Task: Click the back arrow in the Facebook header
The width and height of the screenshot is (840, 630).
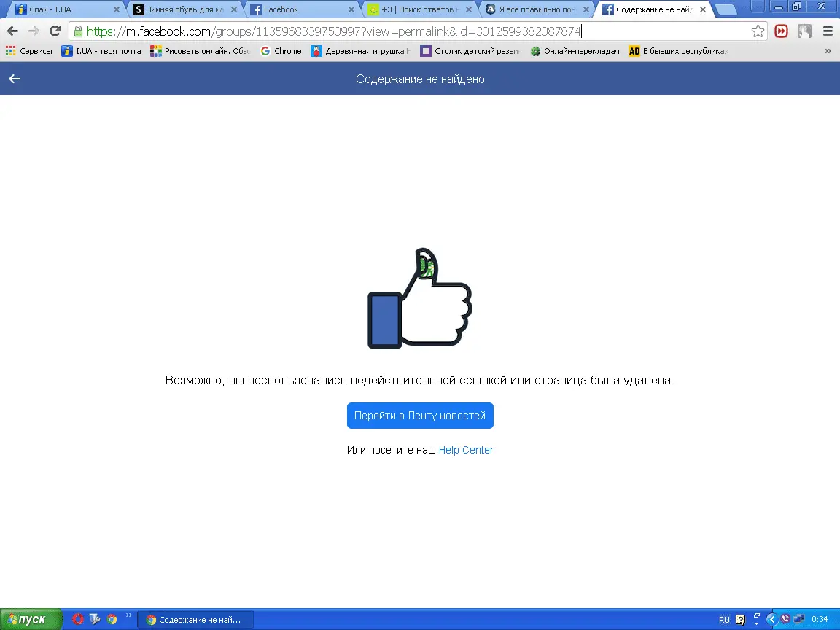Action: [14, 79]
